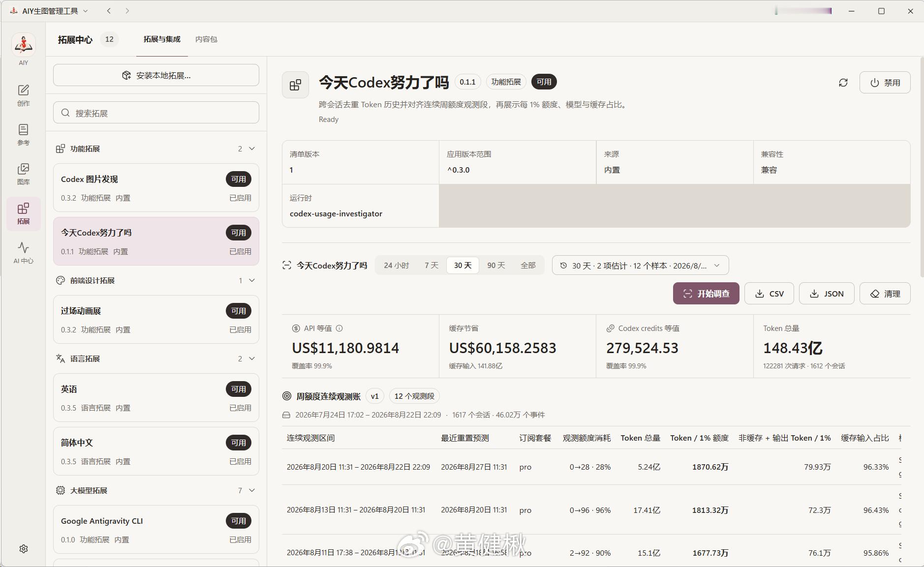Focus the 搜索拓展 search field

[x=156, y=113]
